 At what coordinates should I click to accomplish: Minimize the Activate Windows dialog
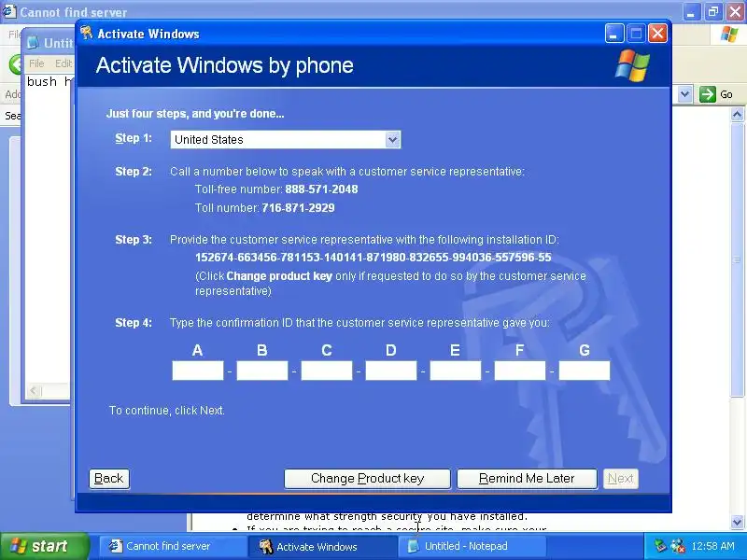[x=614, y=34]
